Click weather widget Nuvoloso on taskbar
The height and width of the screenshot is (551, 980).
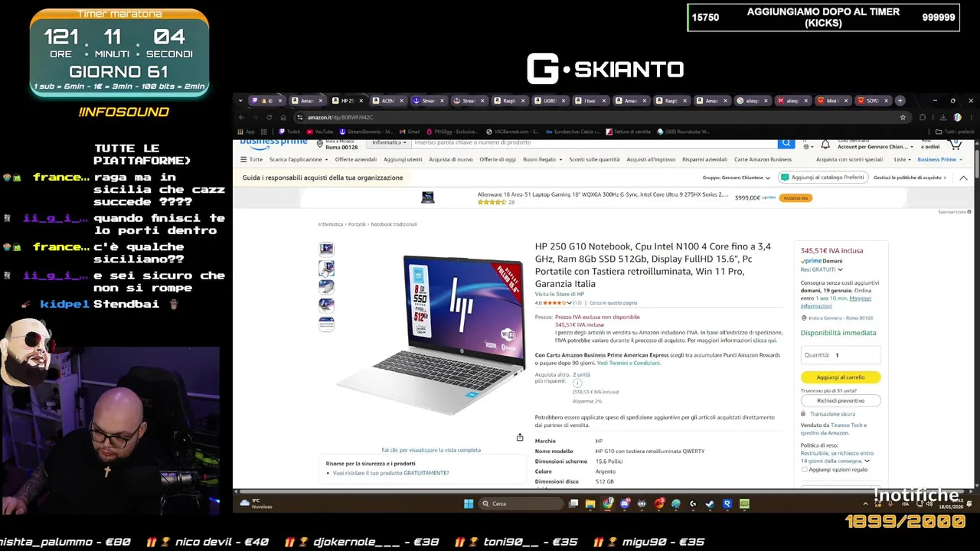point(257,504)
